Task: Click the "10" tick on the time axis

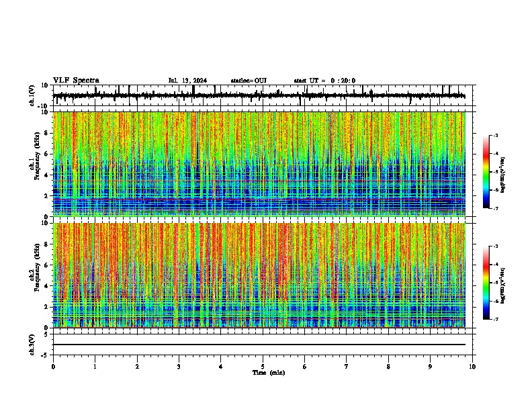Action: 472,367
